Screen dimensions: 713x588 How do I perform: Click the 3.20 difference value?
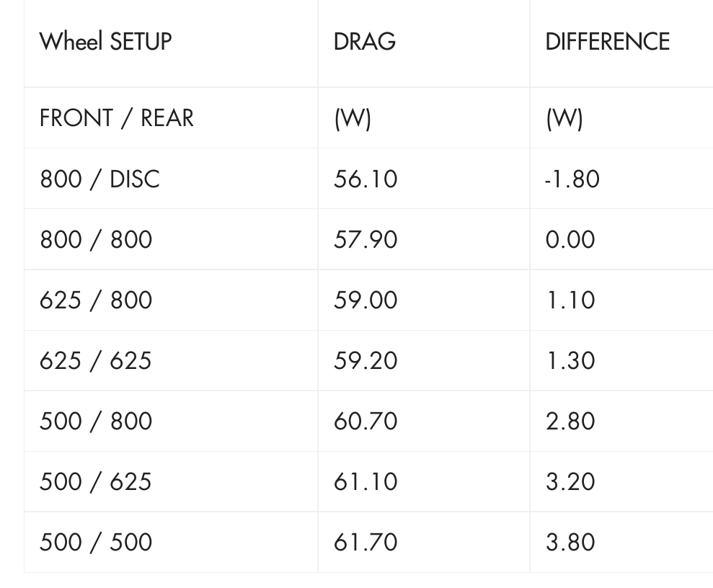pyautogui.click(x=570, y=481)
